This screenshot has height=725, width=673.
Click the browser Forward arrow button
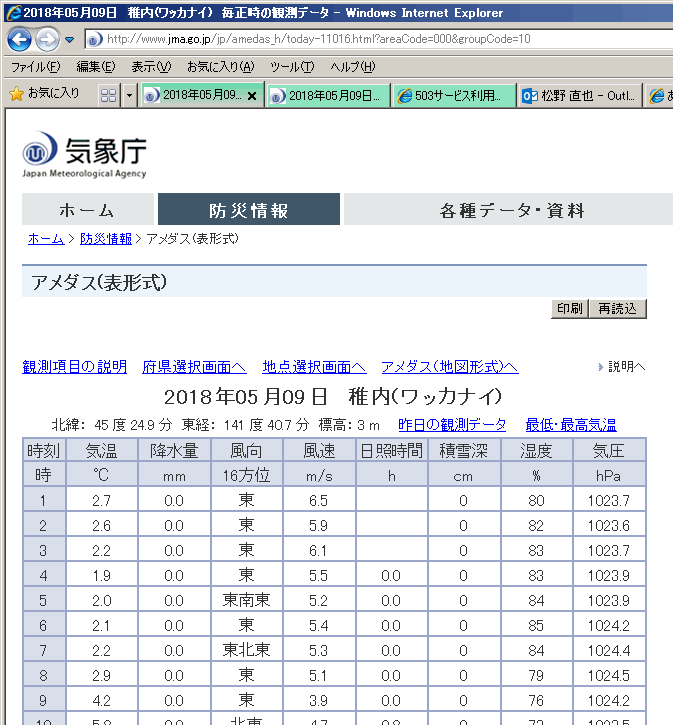[48, 40]
